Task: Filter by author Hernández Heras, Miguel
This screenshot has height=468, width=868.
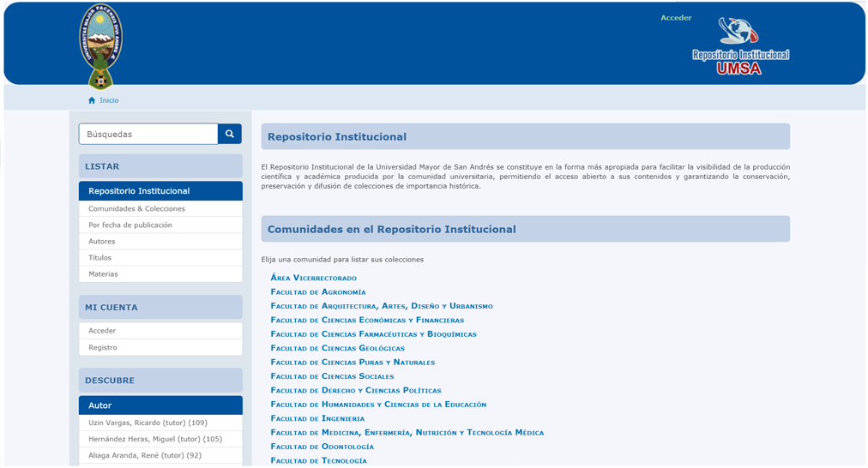Action: [155, 439]
